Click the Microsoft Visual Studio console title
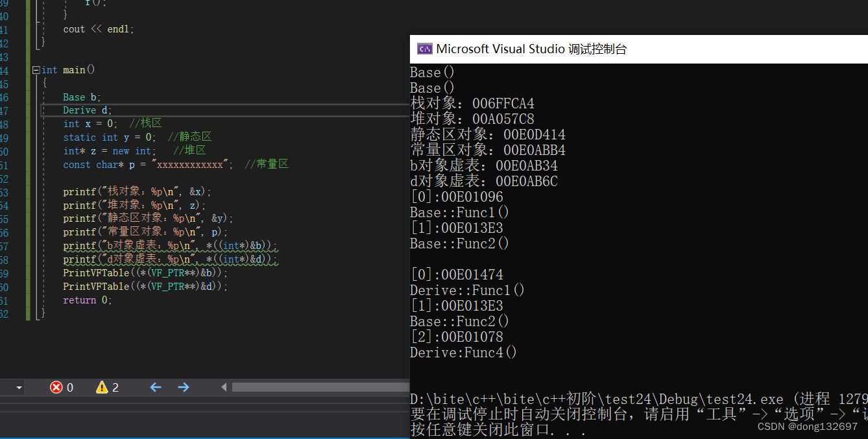The image size is (868, 439). [531, 49]
